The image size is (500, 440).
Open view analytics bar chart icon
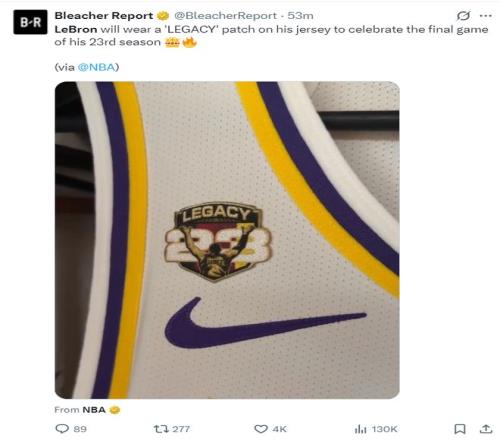360,429
